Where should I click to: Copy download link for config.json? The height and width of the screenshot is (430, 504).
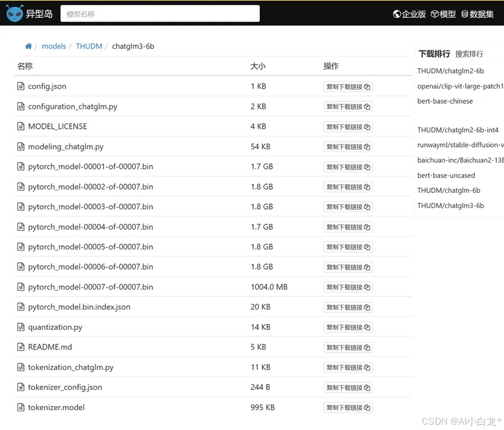(348, 87)
